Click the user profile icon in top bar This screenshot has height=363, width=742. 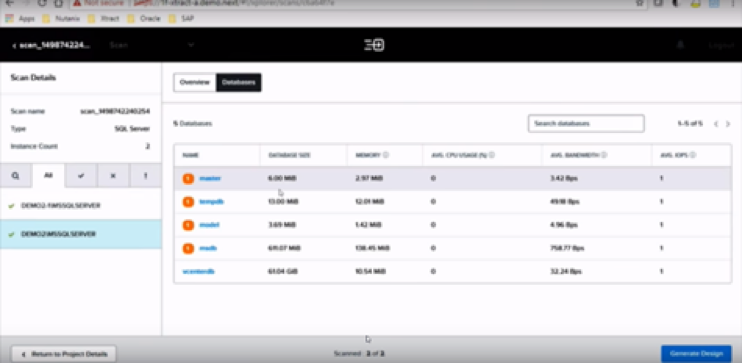tap(681, 45)
